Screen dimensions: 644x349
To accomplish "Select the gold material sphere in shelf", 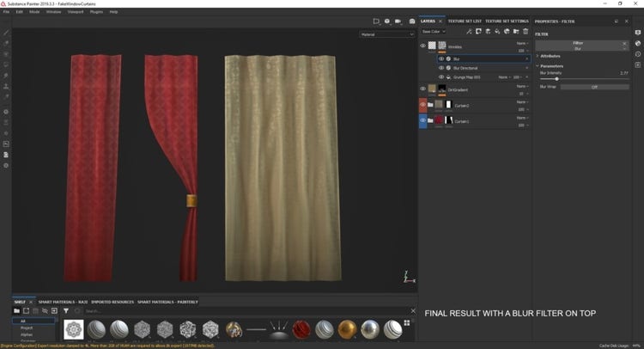I will click(348, 330).
